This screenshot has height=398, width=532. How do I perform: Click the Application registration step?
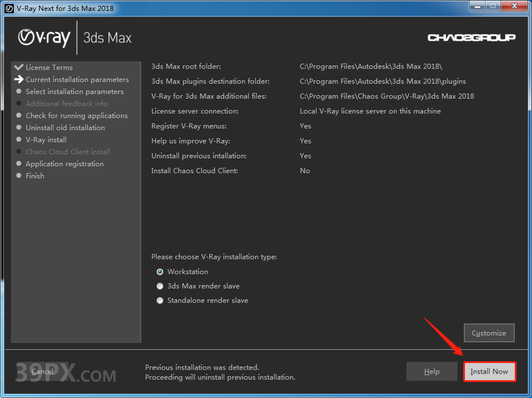point(65,164)
